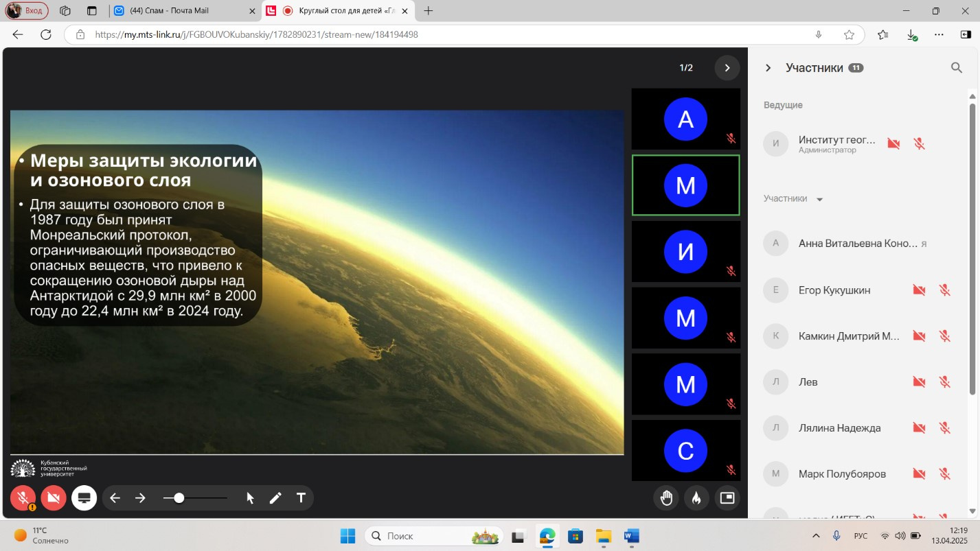This screenshot has height=551, width=980.
Task: Collapse the participants side panel chevron
Action: click(768, 68)
